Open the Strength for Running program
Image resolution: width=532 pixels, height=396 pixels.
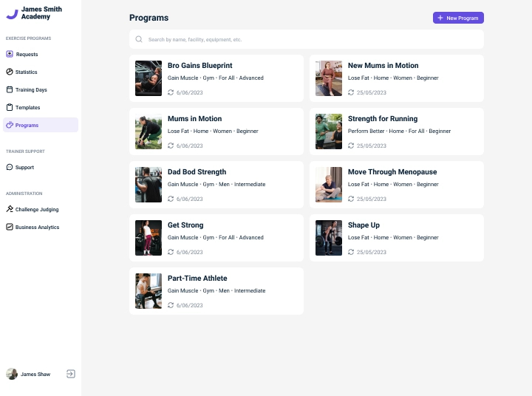pyautogui.click(x=397, y=132)
